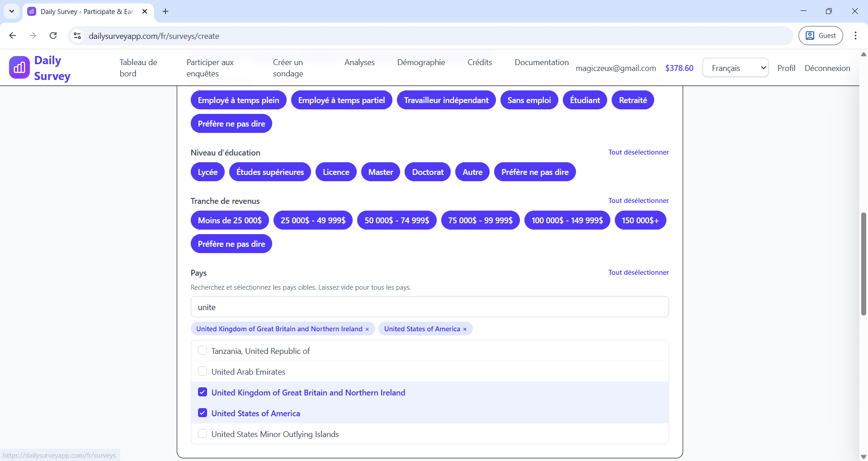Image resolution: width=868 pixels, height=461 pixels.
Task: Deselect all countries with Tout désélectionner
Action: pos(638,273)
